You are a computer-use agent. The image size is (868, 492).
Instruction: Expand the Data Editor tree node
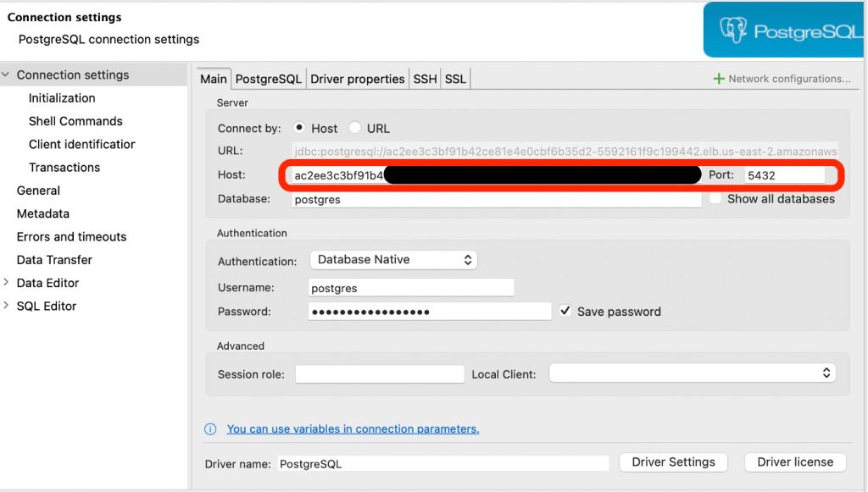pyautogui.click(x=6, y=283)
